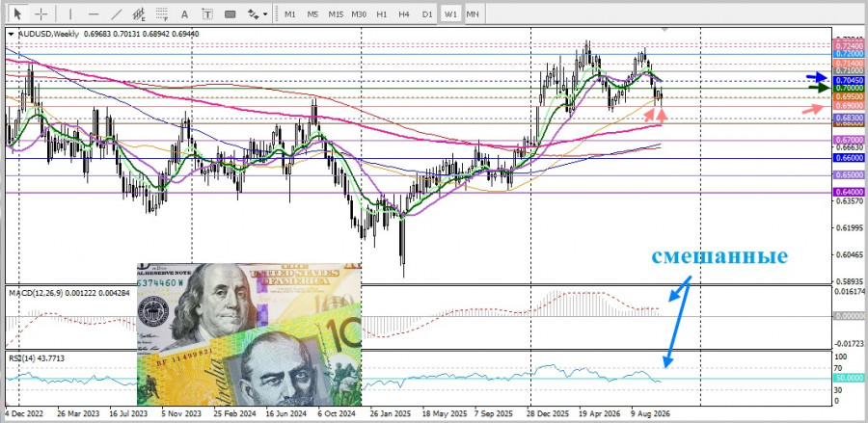868x423 pixels.
Task: Choose the text label tool
Action: point(207,13)
